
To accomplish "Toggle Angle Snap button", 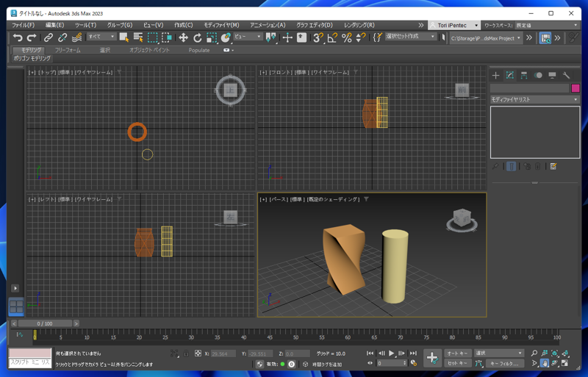I will pyautogui.click(x=332, y=37).
